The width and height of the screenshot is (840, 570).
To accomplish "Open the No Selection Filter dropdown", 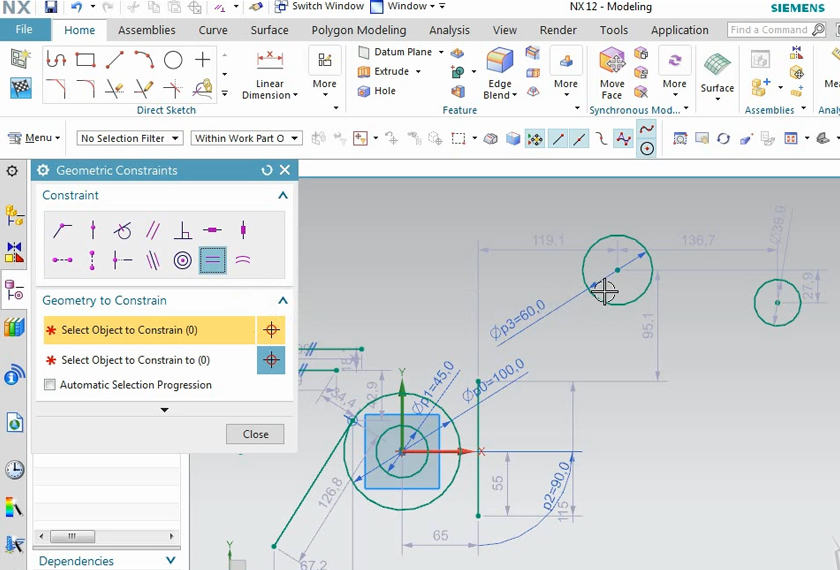I will [130, 139].
